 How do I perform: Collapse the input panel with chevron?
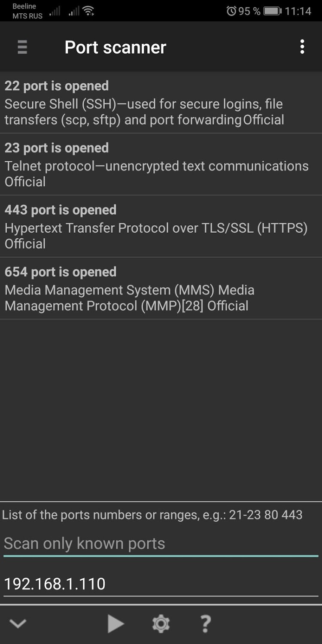pyautogui.click(x=18, y=623)
